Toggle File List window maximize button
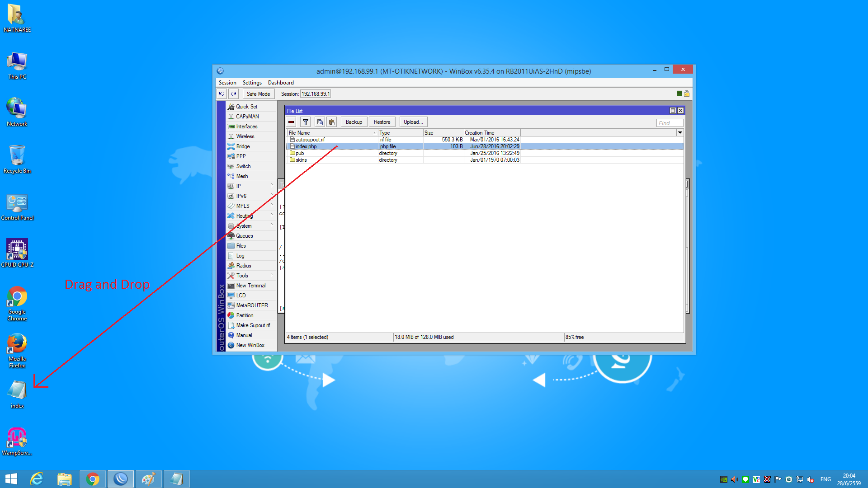Image resolution: width=868 pixels, height=488 pixels. tap(673, 111)
